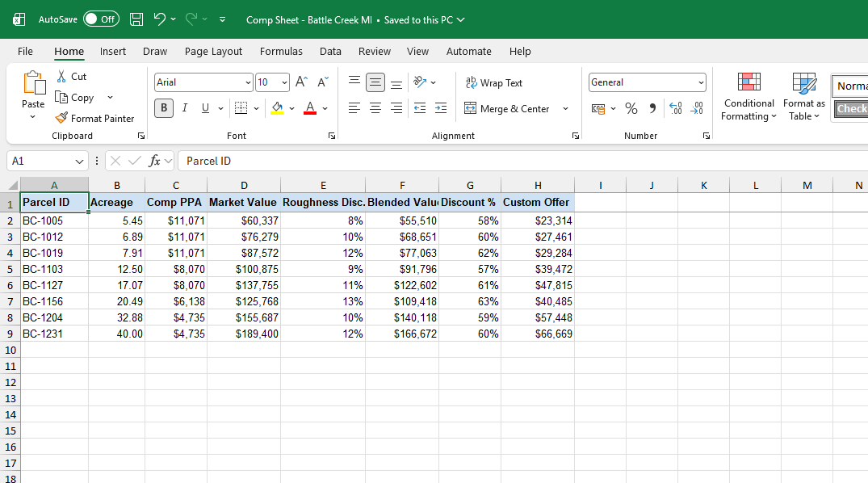Open Font settings dialog launcher
The width and height of the screenshot is (868, 483).
(332, 136)
